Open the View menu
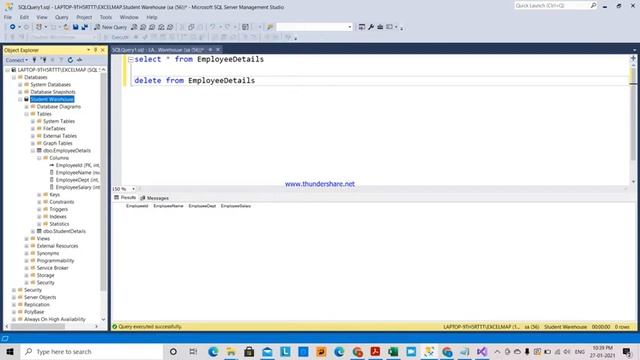 point(42,17)
